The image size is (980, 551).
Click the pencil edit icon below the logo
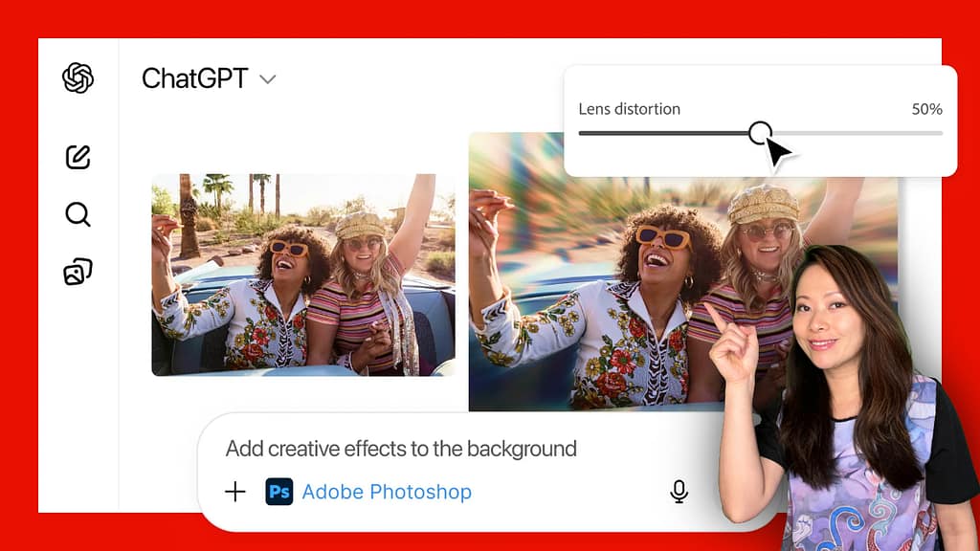[x=77, y=156]
